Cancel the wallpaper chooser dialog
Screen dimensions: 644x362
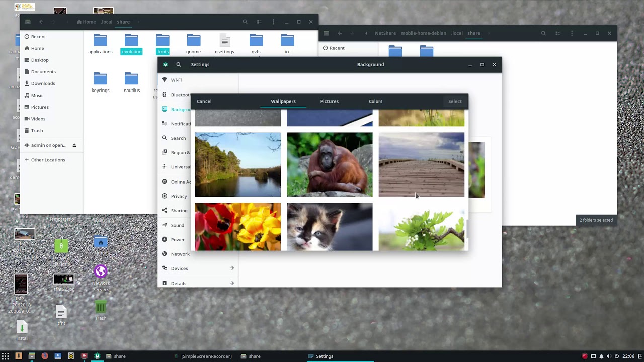pos(204,101)
